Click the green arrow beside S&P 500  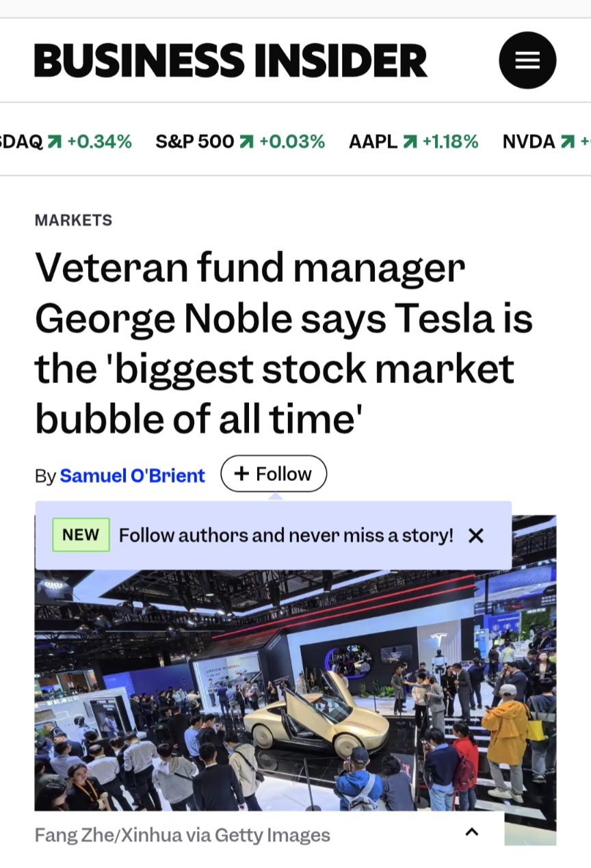tap(246, 142)
